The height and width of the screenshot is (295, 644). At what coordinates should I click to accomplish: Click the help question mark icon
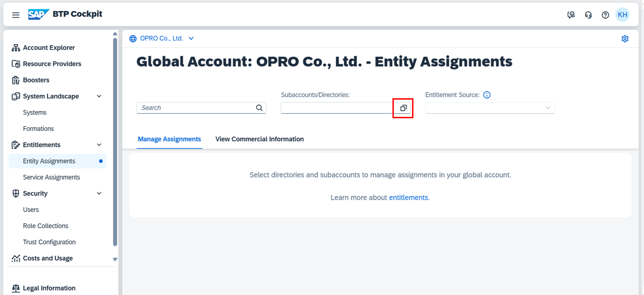[605, 15]
